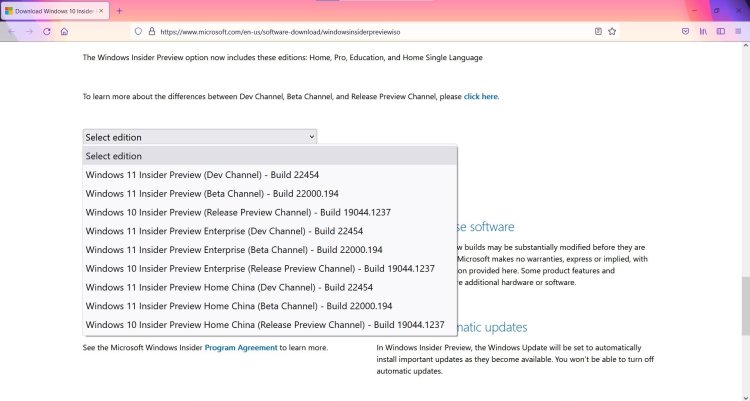This screenshot has height=401, width=750.
Task: Select Windows 10 Insider Preview (Release Preview Channel) option
Action: click(270, 212)
